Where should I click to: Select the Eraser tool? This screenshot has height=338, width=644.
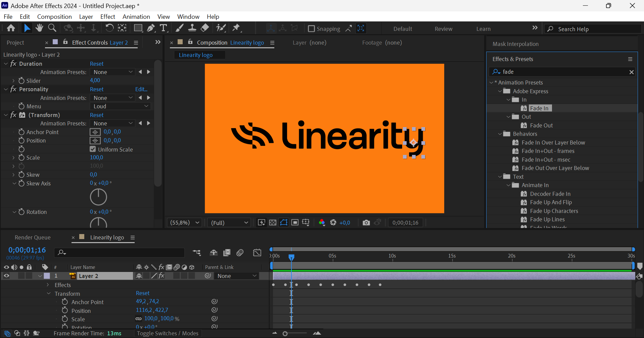click(205, 28)
